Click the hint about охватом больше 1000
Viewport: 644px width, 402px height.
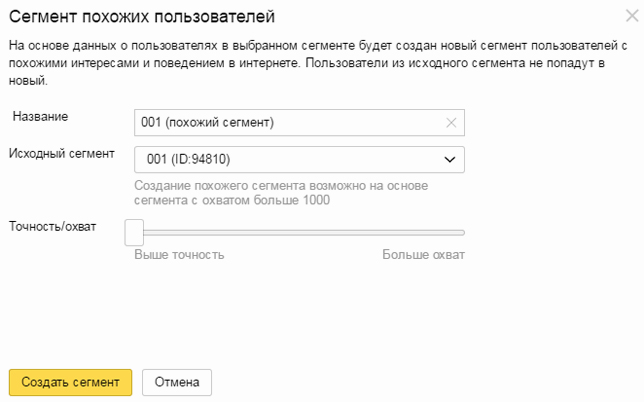click(x=281, y=193)
